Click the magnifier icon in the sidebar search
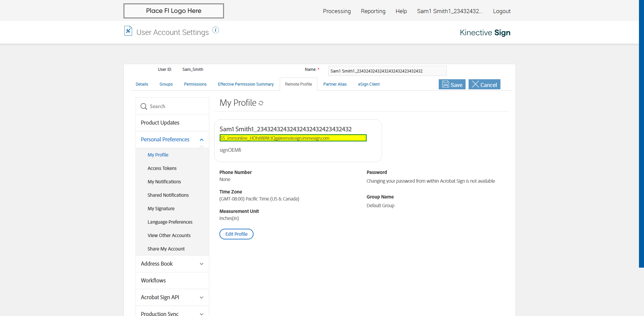The width and height of the screenshot is (644, 316). click(x=144, y=106)
